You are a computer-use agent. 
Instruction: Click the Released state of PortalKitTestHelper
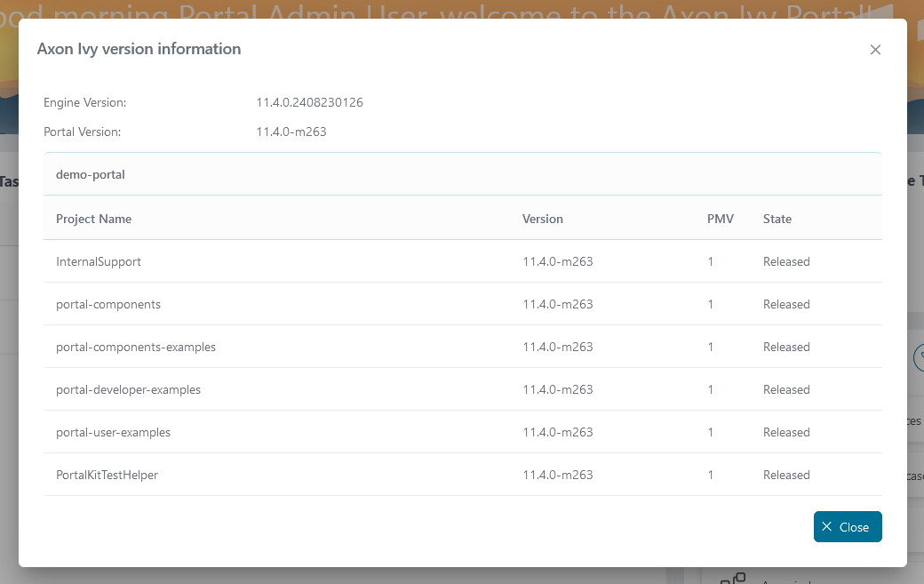coord(786,475)
